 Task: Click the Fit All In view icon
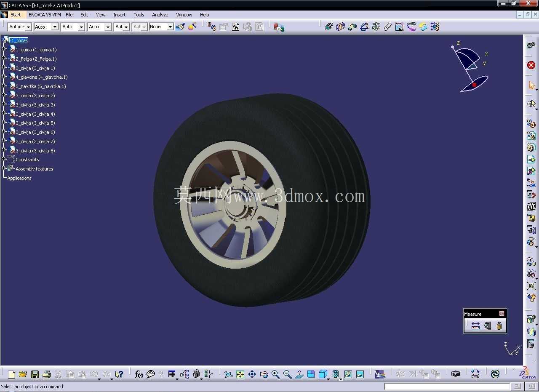[x=240, y=374]
